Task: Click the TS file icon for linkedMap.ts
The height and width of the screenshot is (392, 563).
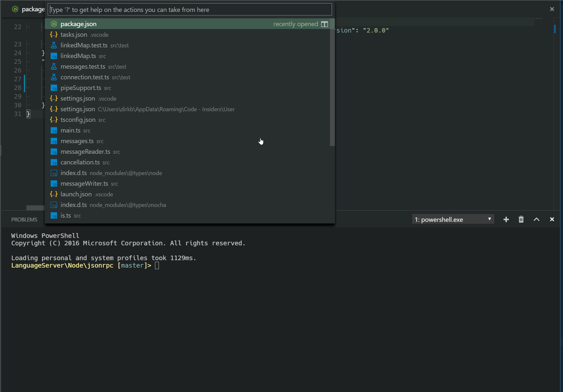Action: (x=53, y=56)
